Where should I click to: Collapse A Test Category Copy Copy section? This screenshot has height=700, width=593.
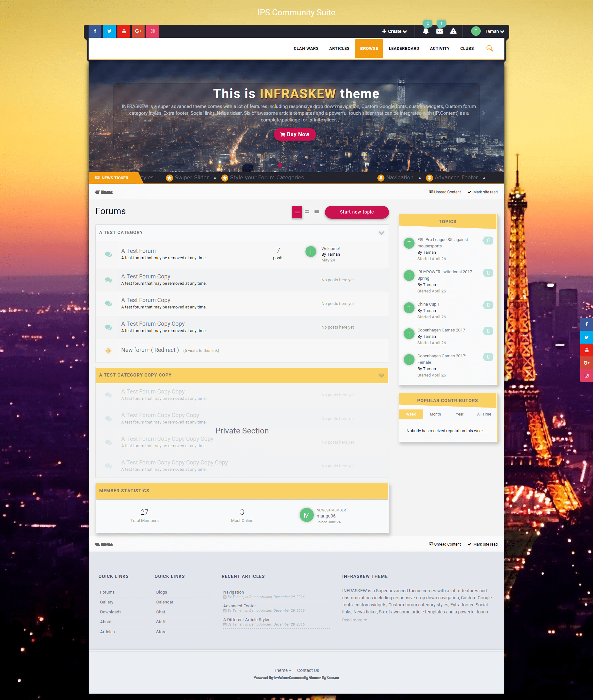[x=381, y=375]
